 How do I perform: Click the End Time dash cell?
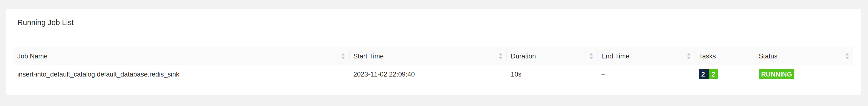pos(603,74)
